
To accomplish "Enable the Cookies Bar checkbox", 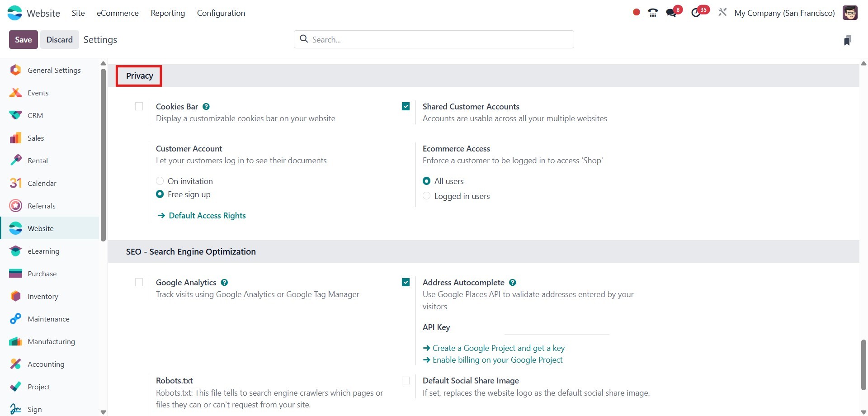I will [x=139, y=106].
